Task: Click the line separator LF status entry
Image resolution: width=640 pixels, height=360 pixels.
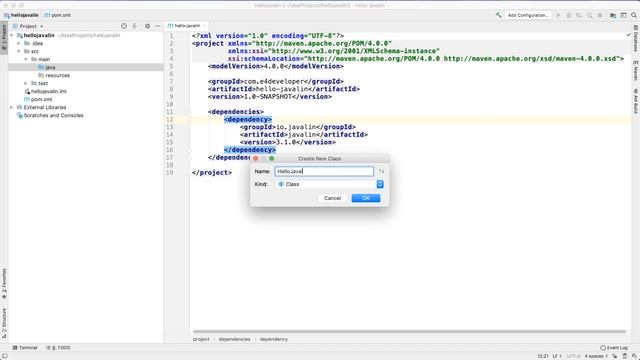Action: click(x=557, y=356)
